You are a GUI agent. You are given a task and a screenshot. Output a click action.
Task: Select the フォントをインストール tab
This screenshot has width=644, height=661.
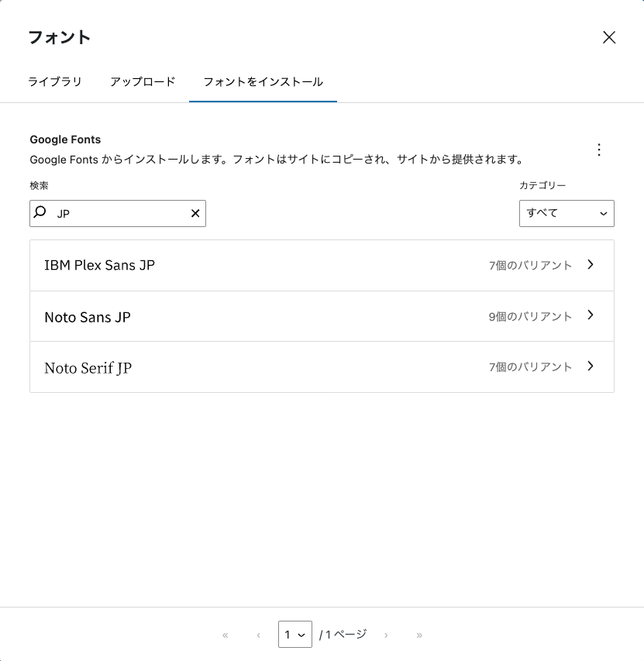tap(263, 82)
